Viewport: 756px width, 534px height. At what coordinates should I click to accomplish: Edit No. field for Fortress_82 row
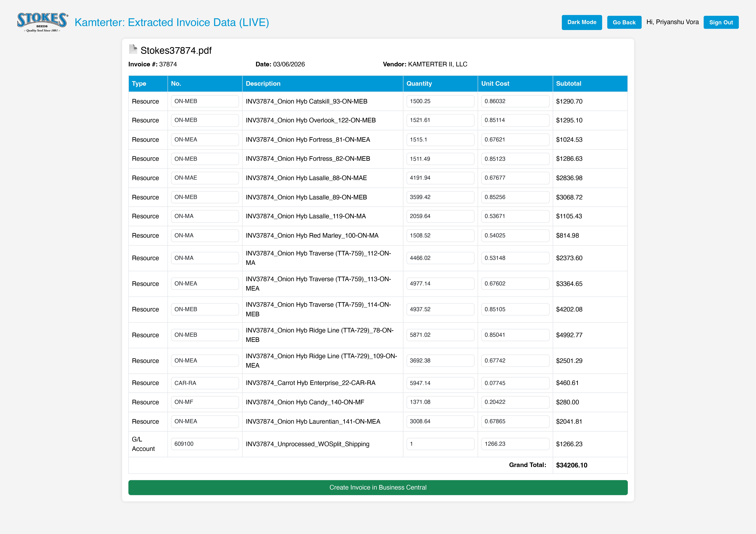click(x=205, y=159)
